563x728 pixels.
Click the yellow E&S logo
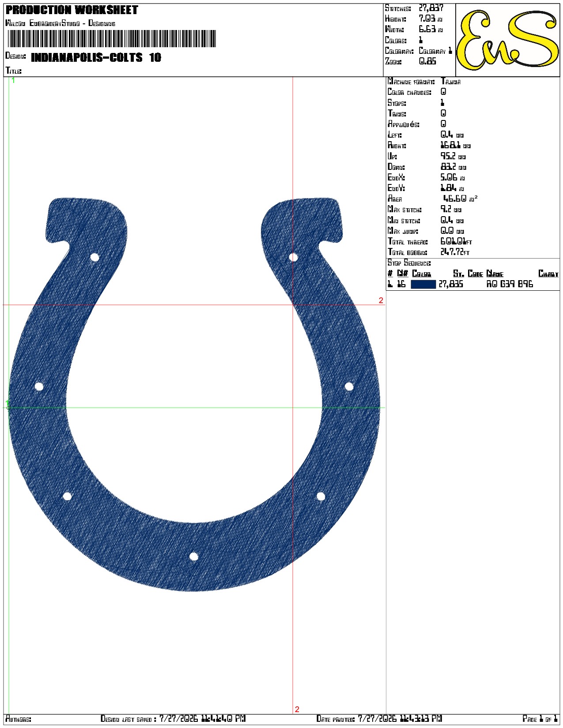click(508, 41)
